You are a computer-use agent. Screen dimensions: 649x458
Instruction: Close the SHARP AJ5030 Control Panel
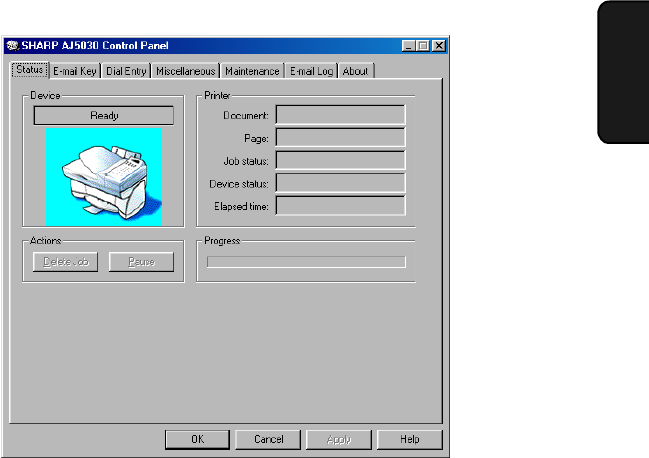tap(438, 46)
